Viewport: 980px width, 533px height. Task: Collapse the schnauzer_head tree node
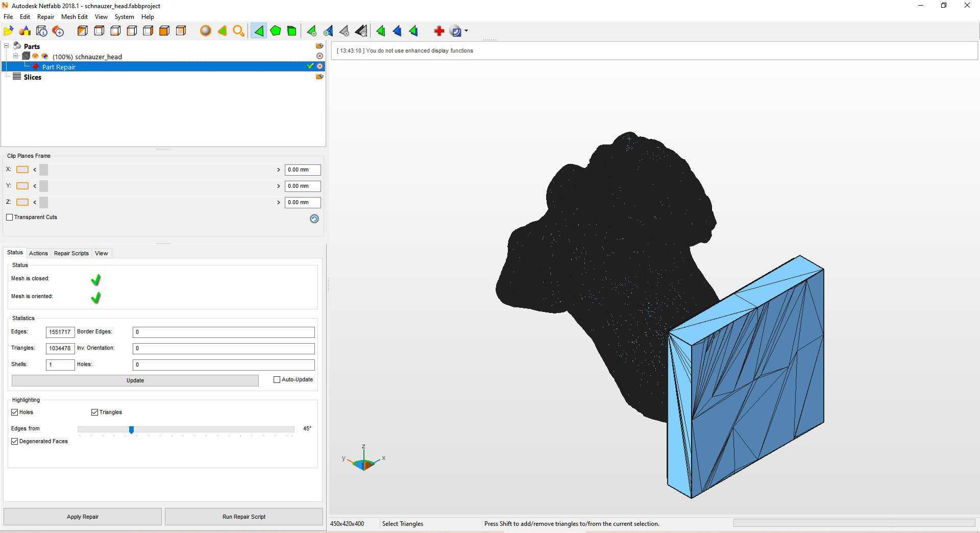click(x=16, y=56)
